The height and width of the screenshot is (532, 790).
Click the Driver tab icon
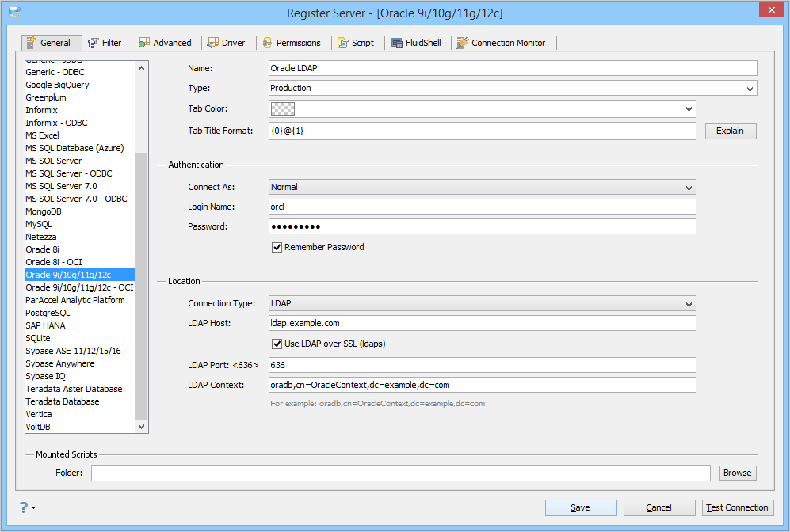tap(213, 43)
